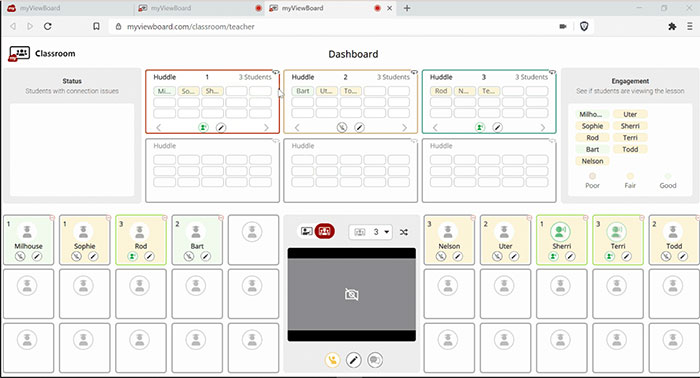700x378 pixels.
Task: Click Uter in the Engagement list
Action: pyautogui.click(x=630, y=114)
